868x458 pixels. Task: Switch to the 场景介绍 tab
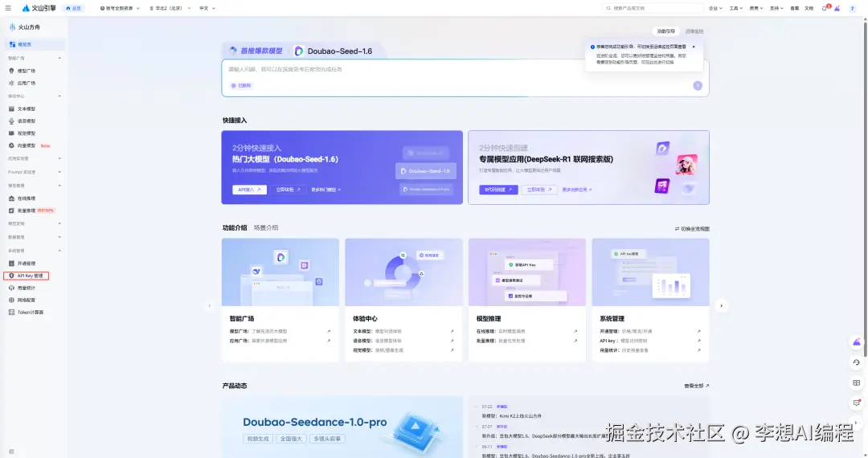coord(266,228)
